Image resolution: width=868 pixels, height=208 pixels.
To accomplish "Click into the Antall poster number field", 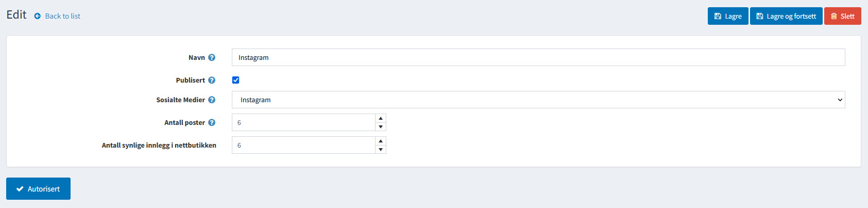I will (x=304, y=123).
